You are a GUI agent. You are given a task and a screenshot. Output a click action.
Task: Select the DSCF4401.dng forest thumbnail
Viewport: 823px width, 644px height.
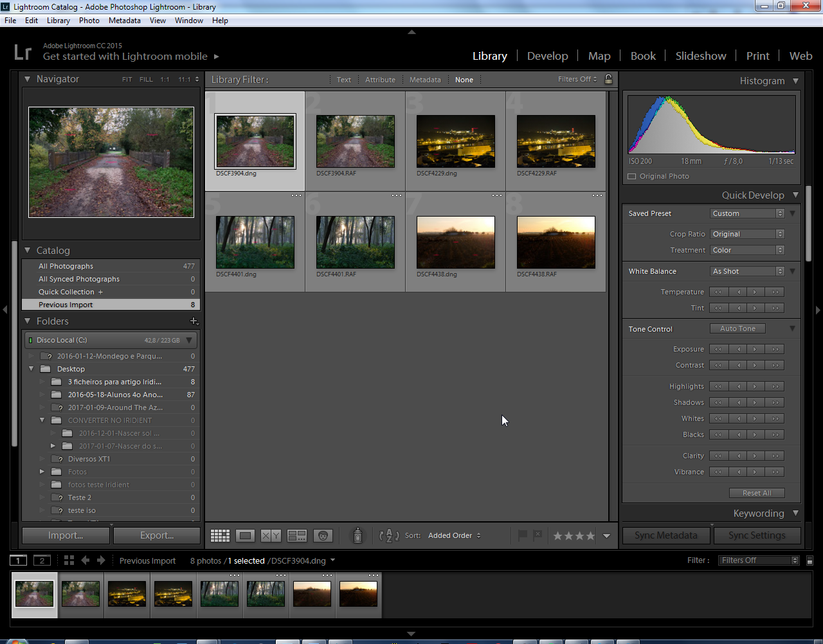255,242
